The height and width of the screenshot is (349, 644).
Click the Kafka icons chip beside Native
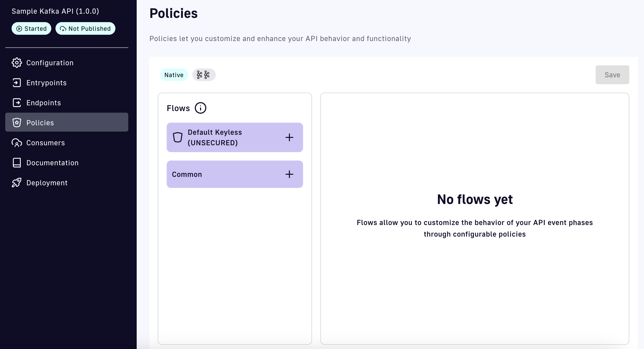[204, 75]
